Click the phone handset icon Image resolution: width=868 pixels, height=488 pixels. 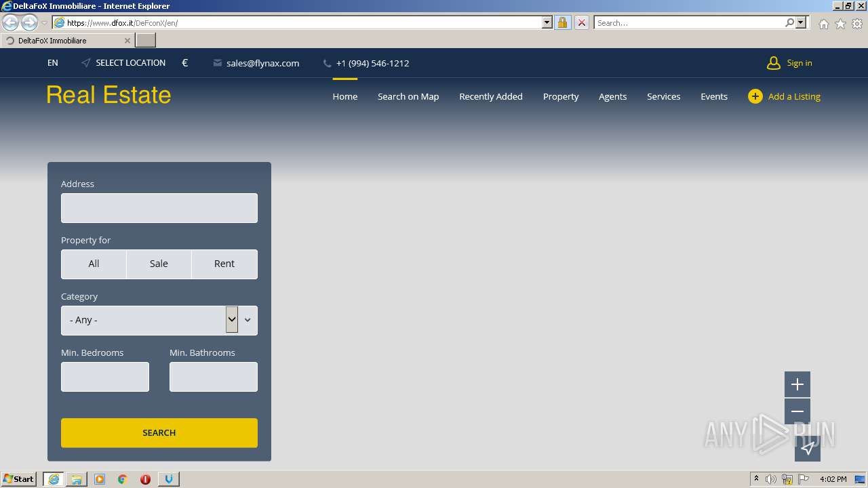click(327, 63)
